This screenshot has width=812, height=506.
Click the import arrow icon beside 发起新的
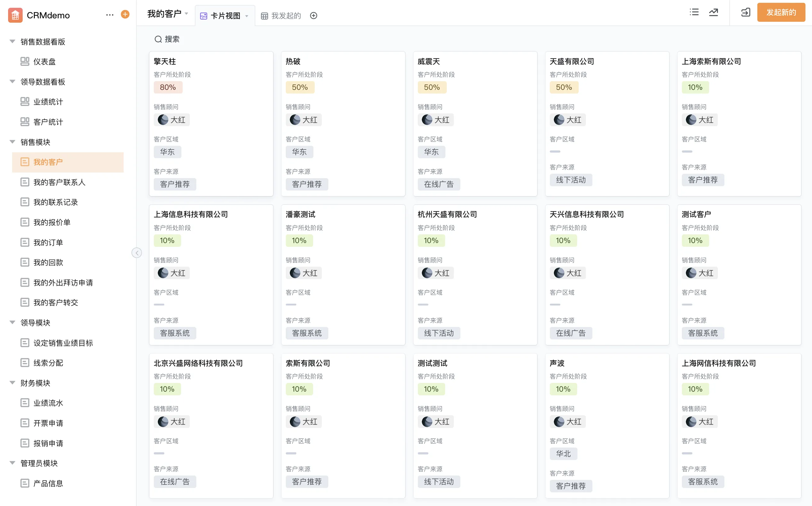(746, 13)
